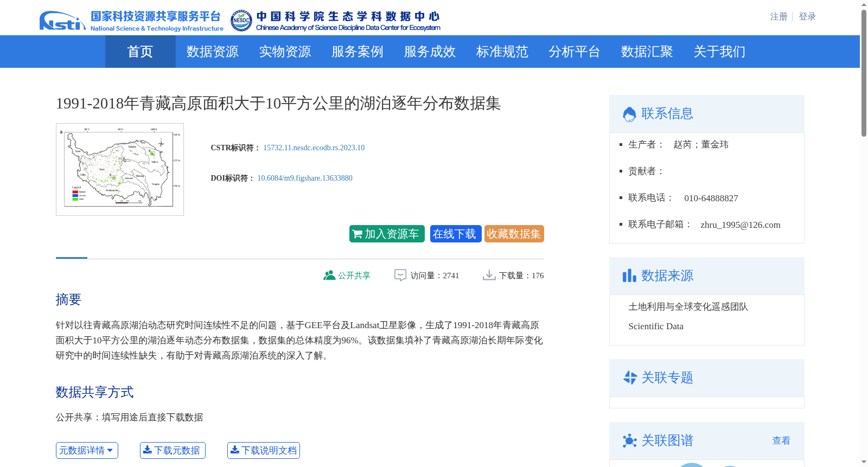The image size is (868, 467).
Task: Follow the DOI figshare link
Action: [305, 178]
